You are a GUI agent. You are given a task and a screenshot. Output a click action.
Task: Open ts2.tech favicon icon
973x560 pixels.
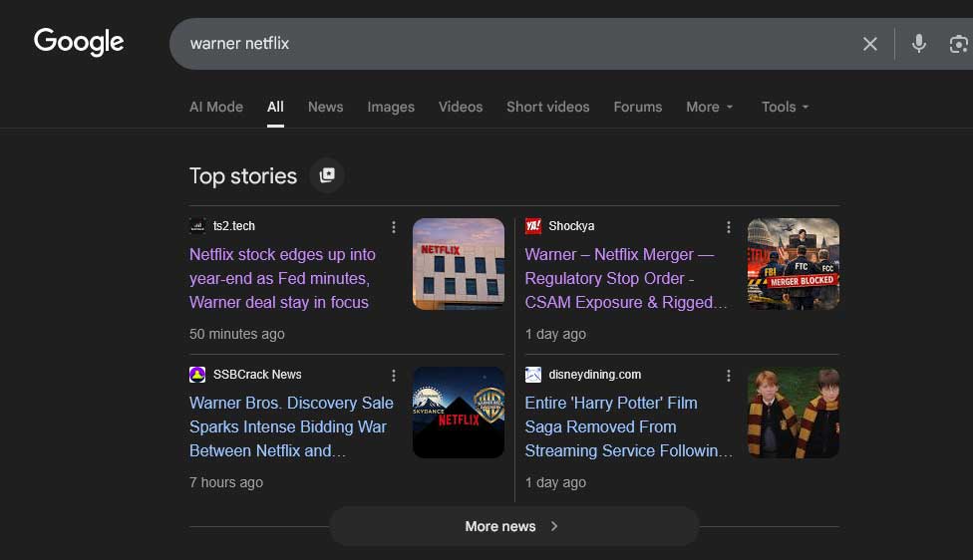197,226
